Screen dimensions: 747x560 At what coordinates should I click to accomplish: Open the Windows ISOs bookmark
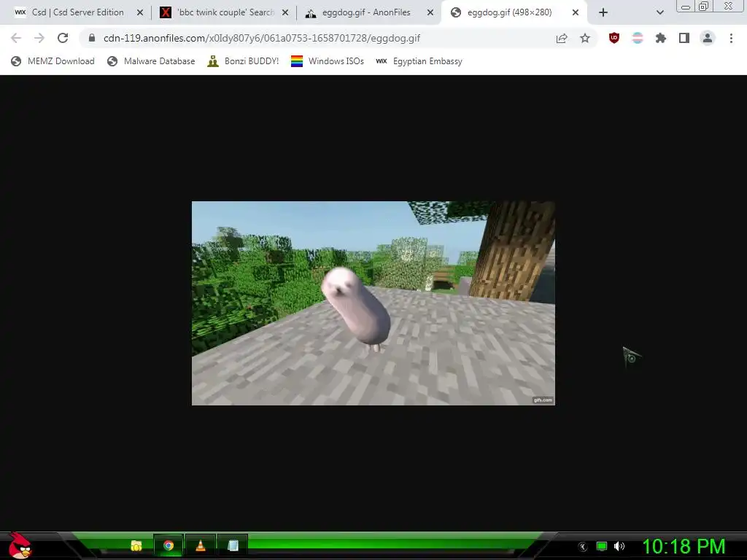pos(328,61)
